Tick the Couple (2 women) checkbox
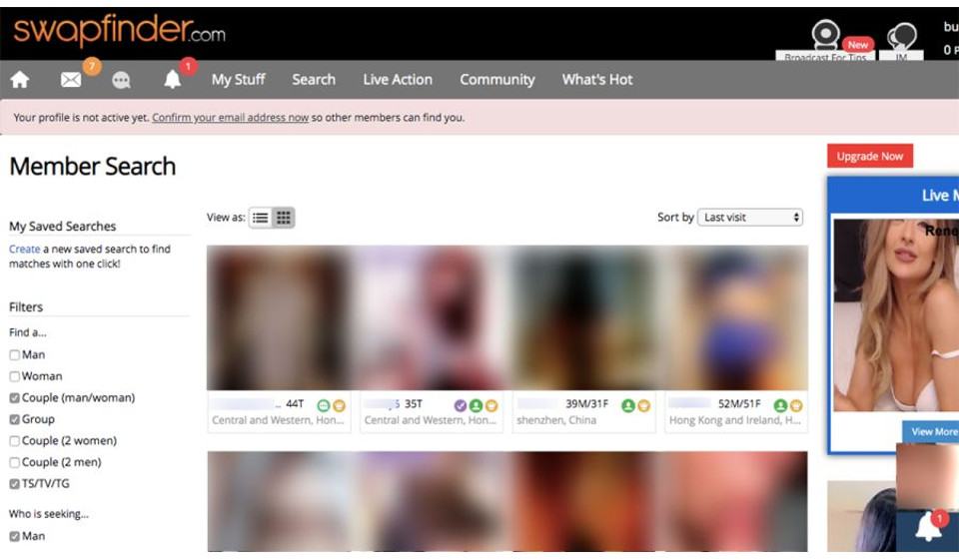959x560 pixels. 15,441
